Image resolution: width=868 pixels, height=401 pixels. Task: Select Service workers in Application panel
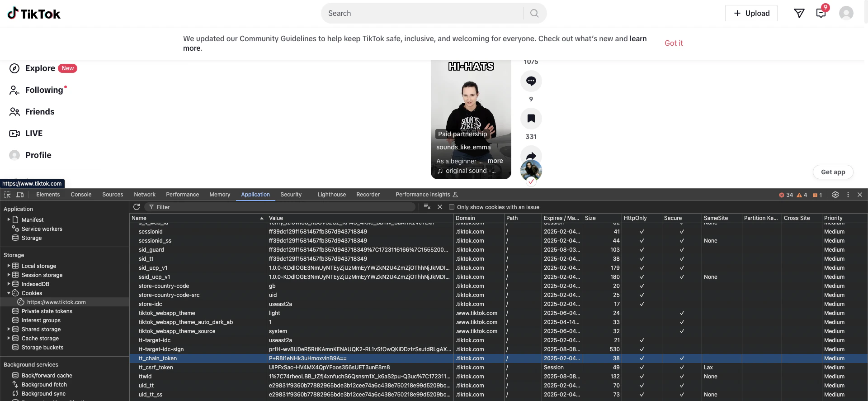click(x=42, y=229)
